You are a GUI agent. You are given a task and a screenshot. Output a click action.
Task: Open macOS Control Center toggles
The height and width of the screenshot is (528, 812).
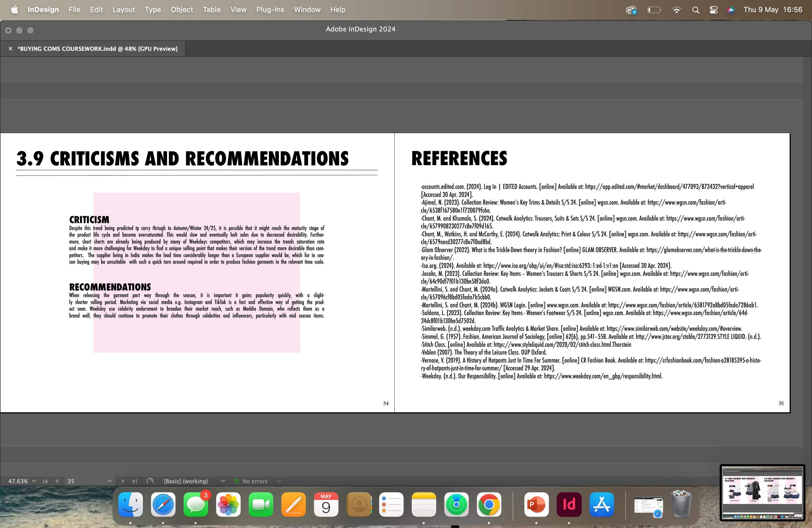tap(713, 10)
